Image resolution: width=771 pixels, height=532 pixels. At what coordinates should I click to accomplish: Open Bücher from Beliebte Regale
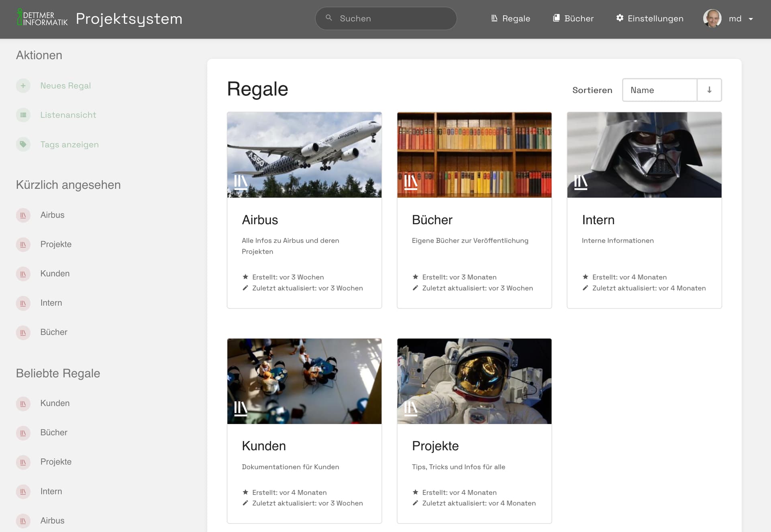54,433
